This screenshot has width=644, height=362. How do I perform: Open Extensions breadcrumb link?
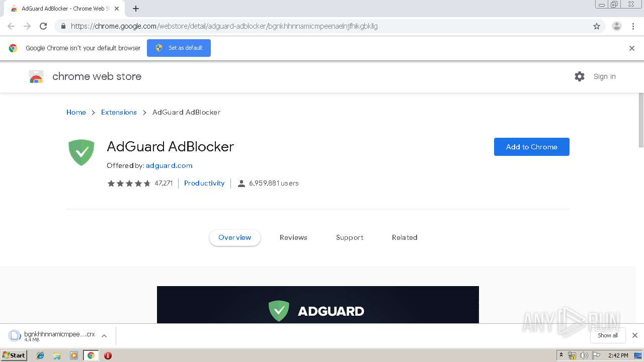119,112
